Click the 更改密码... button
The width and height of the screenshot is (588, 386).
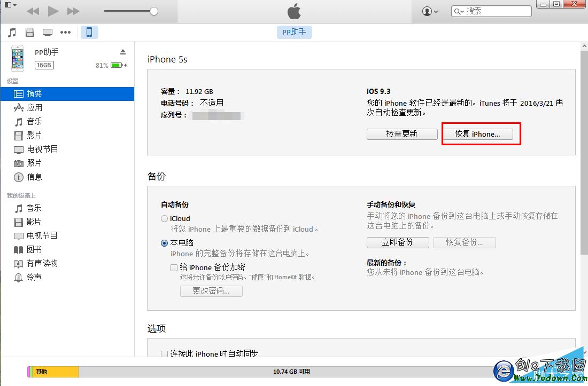[211, 291]
